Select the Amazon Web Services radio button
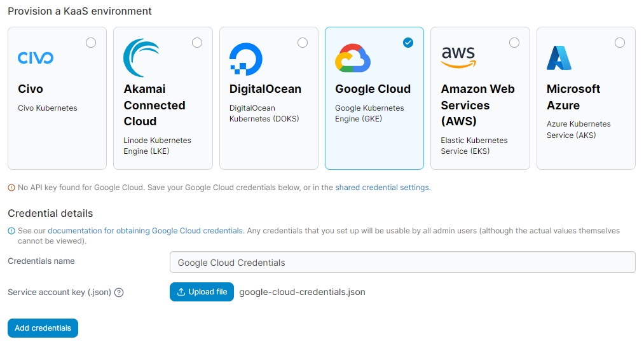This screenshot has width=644, height=344. 514,43
